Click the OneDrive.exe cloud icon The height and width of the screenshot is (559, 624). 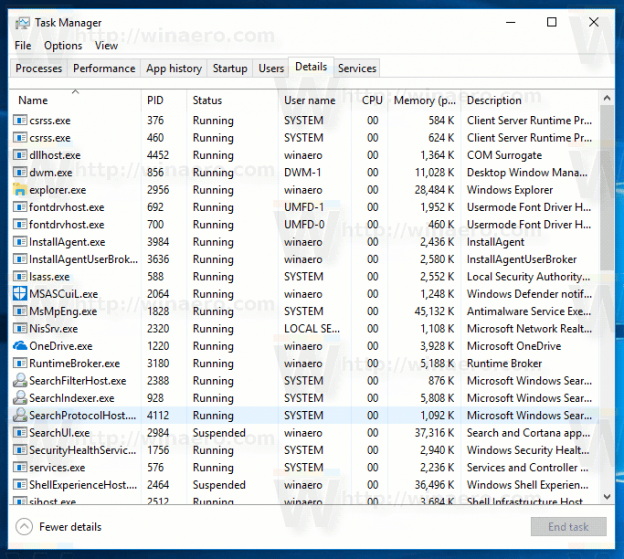pyautogui.click(x=20, y=345)
